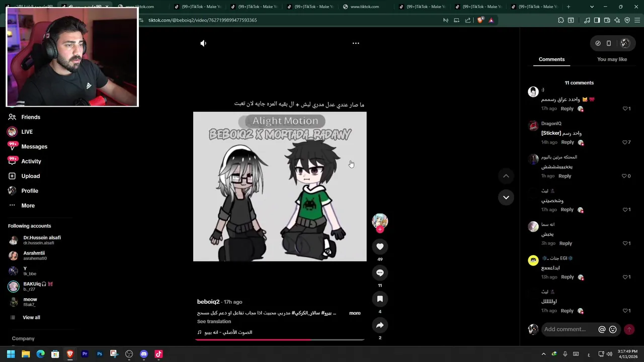The image size is (644, 362).
Task: Click See translation under the caption
Action: pos(214,321)
